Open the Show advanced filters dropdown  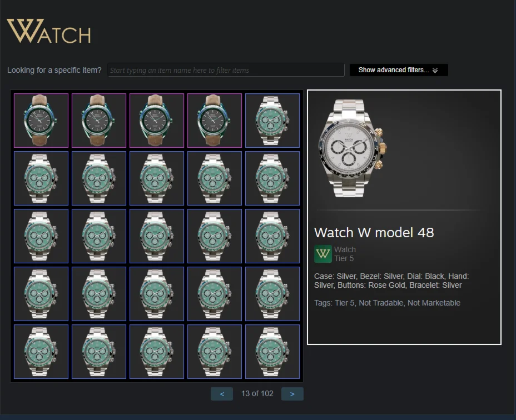point(399,70)
